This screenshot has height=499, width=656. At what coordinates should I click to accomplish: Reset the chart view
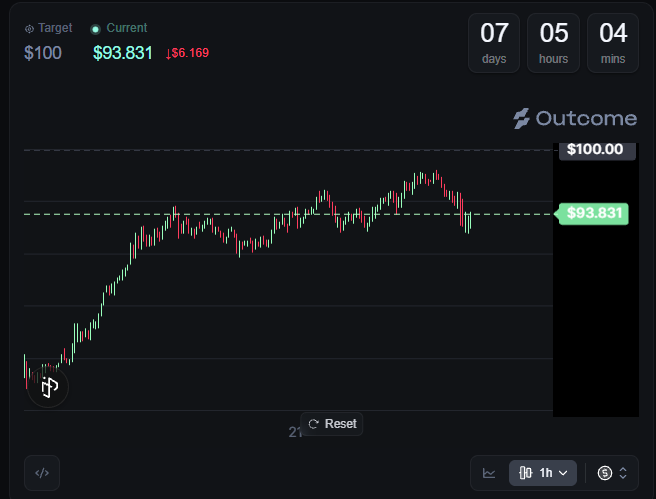[332, 424]
